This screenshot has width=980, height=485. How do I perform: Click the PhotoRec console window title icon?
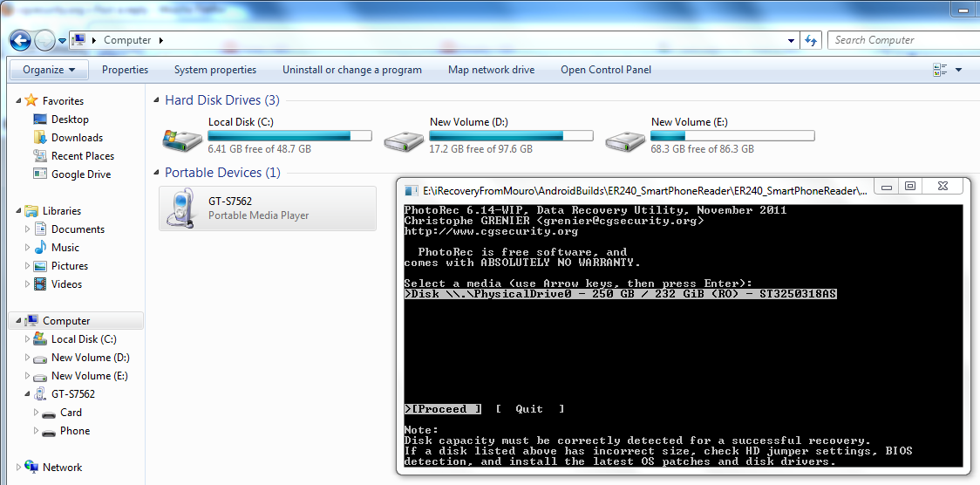[x=412, y=191]
